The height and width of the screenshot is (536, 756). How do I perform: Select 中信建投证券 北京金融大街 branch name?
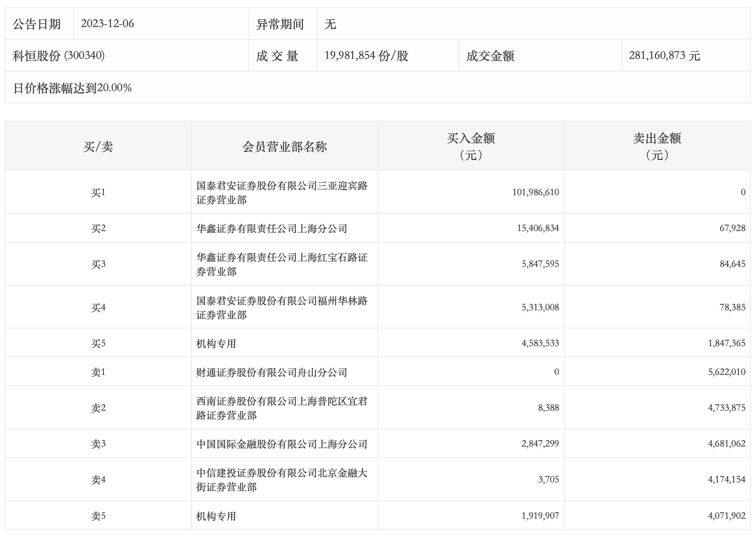(x=282, y=480)
